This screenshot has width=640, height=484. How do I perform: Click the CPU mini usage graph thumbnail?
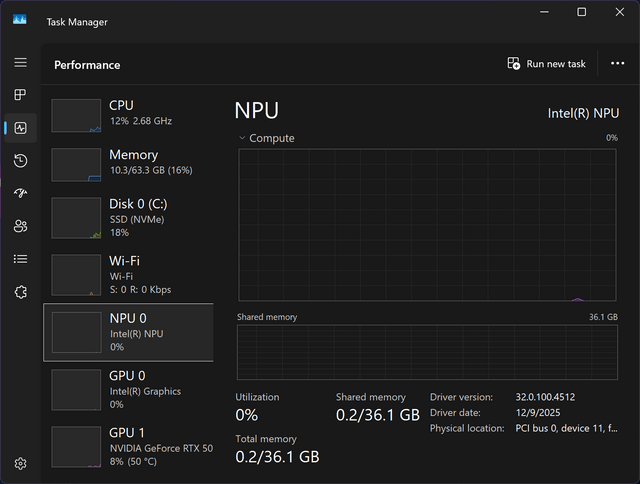coord(76,115)
